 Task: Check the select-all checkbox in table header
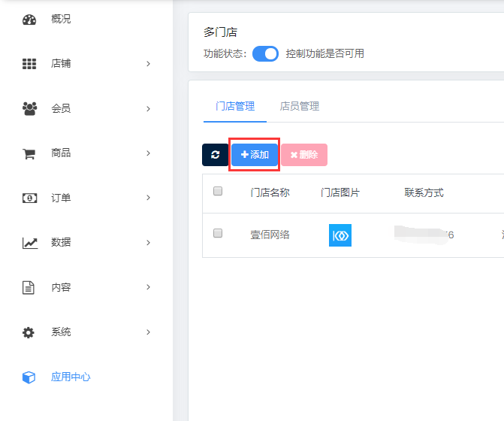(x=218, y=191)
